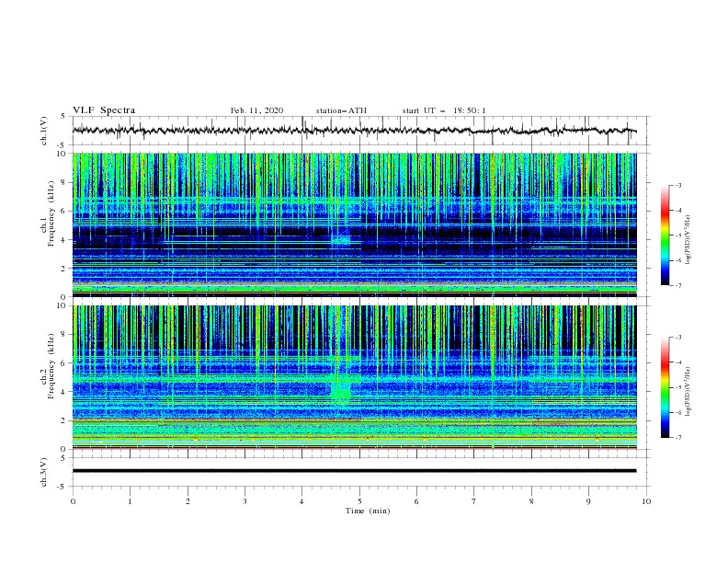Click the ch.2 spectrogram color scale bar
This screenshot has height=563, width=728.
[x=665, y=387]
